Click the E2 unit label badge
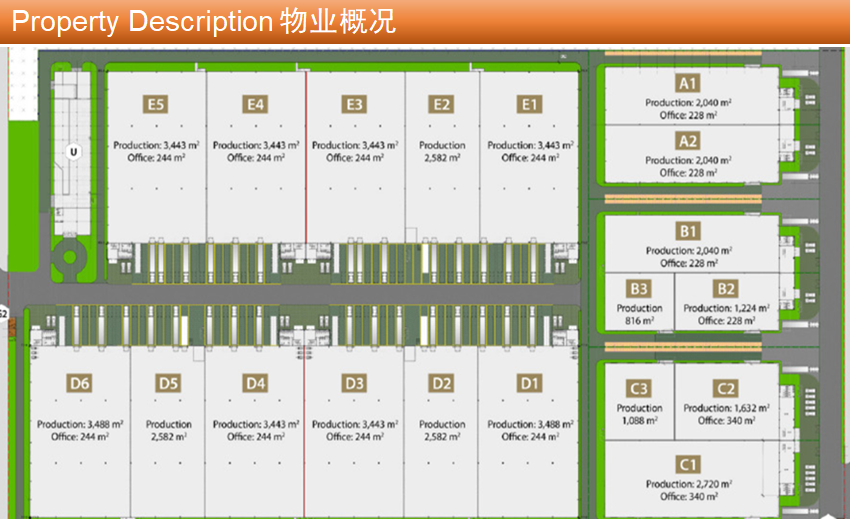 pyautogui.click(x=441, y=104)
